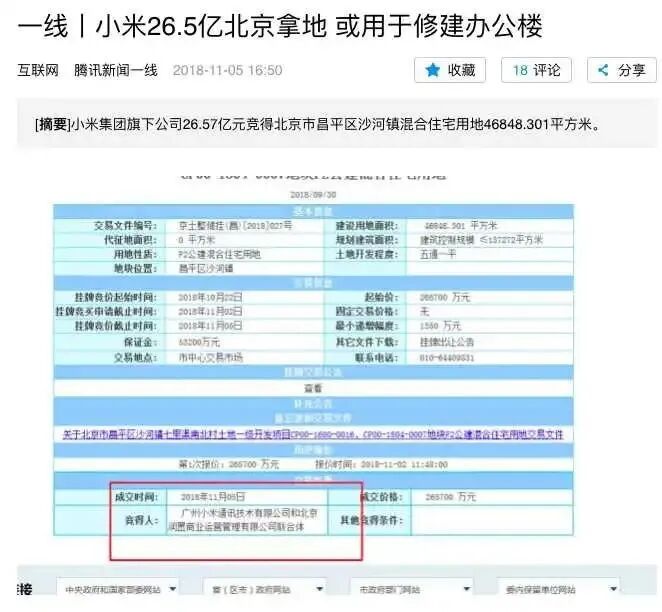Click the 最小递增幅度 label

[367, 326]
